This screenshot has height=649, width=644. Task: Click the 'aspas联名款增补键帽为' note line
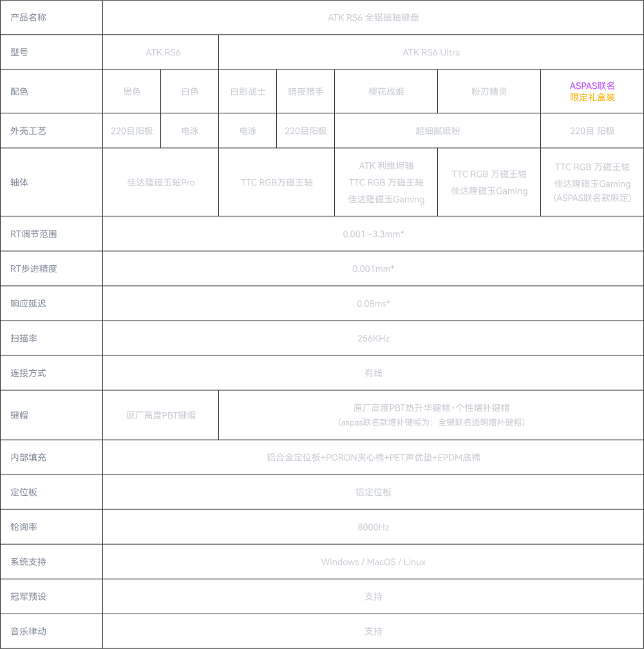431,422
